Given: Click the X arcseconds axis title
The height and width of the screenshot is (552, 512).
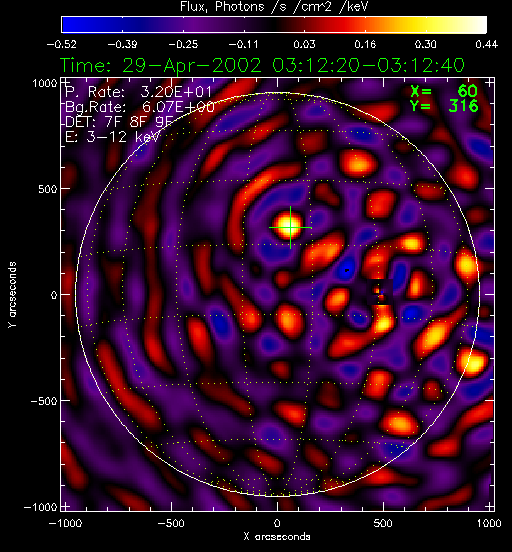Looking at the screenshot, I should click(277, 537).
